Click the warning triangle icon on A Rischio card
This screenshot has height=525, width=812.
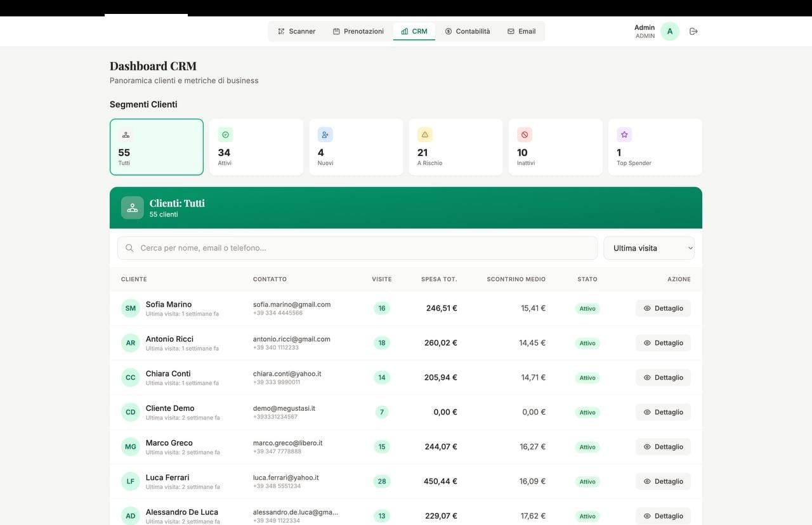(x=424, y=134)
